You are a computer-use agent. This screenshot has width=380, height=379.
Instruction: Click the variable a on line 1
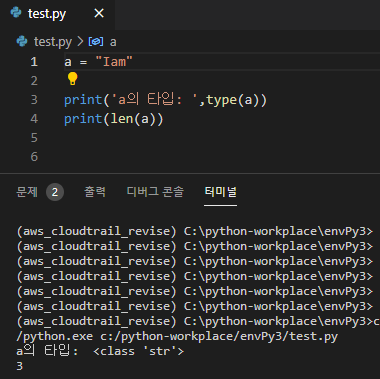[68, 62]
